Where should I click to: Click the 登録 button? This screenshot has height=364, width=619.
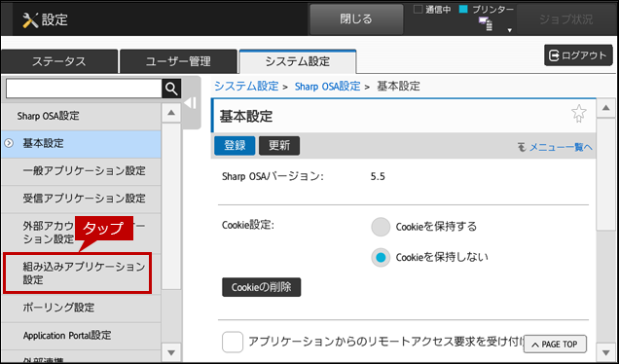pyautogui.click(x=235, y=146)
